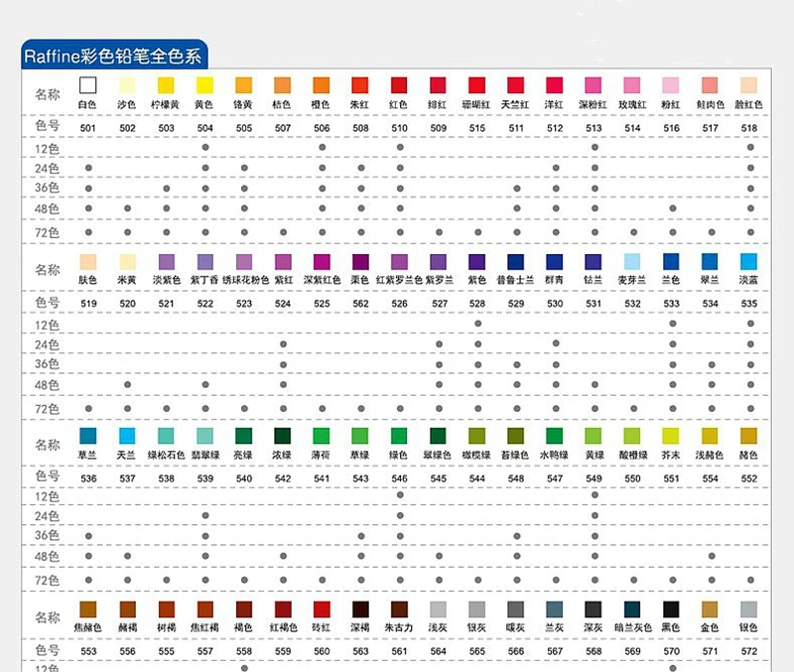This screenshot has width=794, height=672.
Task: Click the skin tone 肤色 swatch
Action: tap(88, 262)
